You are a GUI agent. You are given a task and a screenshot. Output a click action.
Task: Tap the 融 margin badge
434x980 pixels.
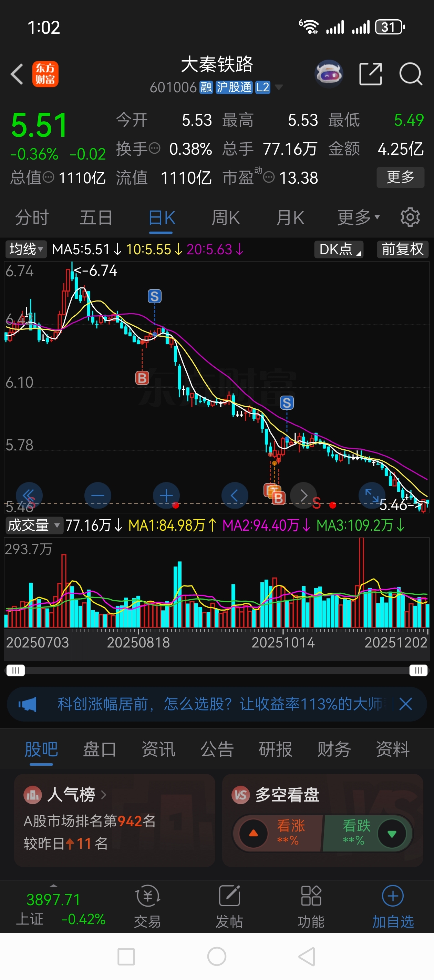click(x=206, y=88)
